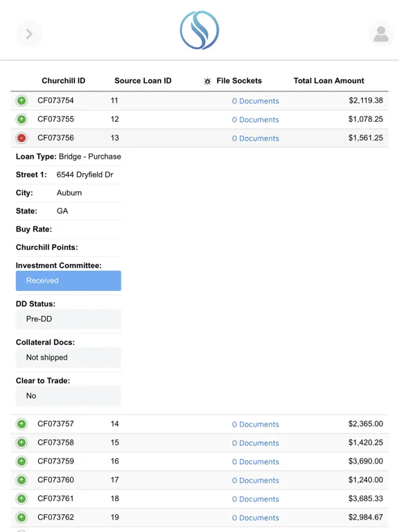Collapse row CF073756 with red minus
The height and width of the screenshot is (532, 399).
[21, 138]
